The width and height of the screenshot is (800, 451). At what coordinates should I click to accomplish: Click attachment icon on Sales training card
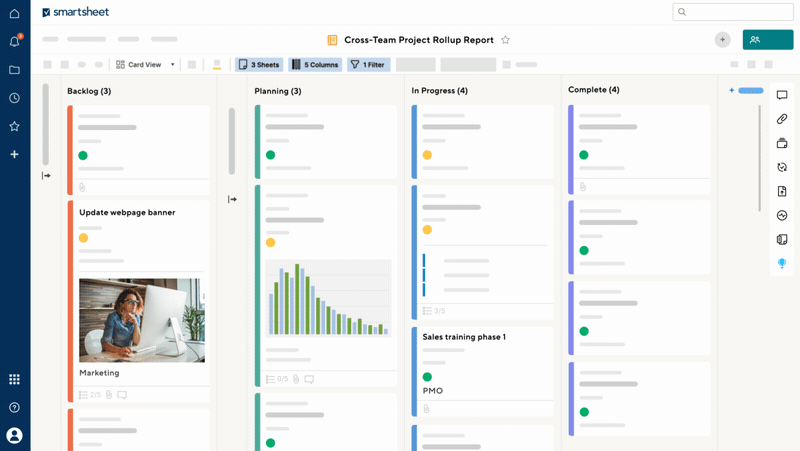[427, 409]
